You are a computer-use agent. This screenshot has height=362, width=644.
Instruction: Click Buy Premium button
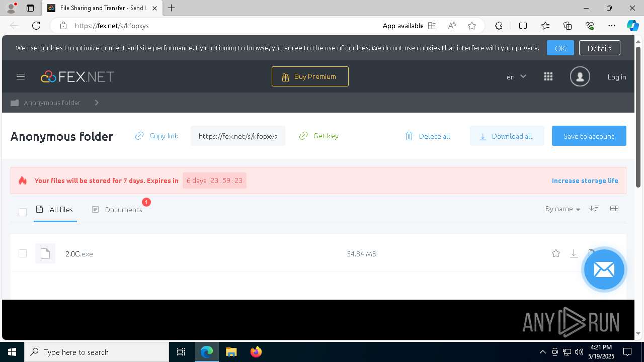[310, 76]
